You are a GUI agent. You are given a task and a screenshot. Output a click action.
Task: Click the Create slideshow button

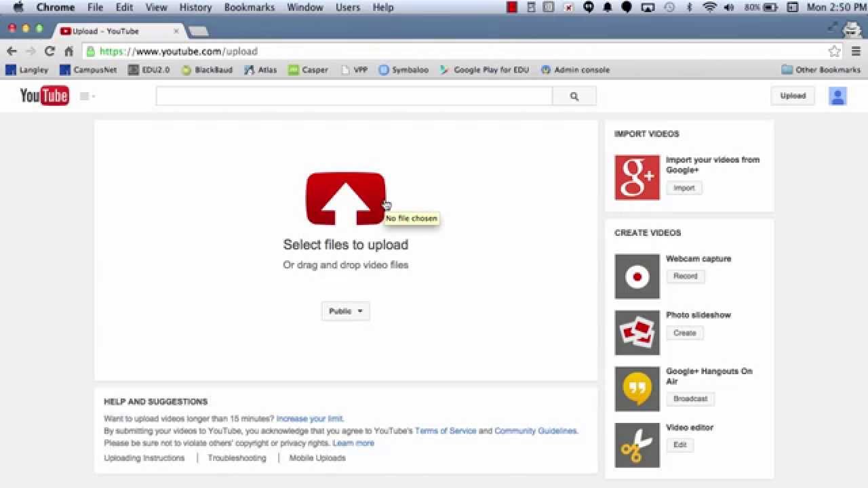[x=685, y=333]
